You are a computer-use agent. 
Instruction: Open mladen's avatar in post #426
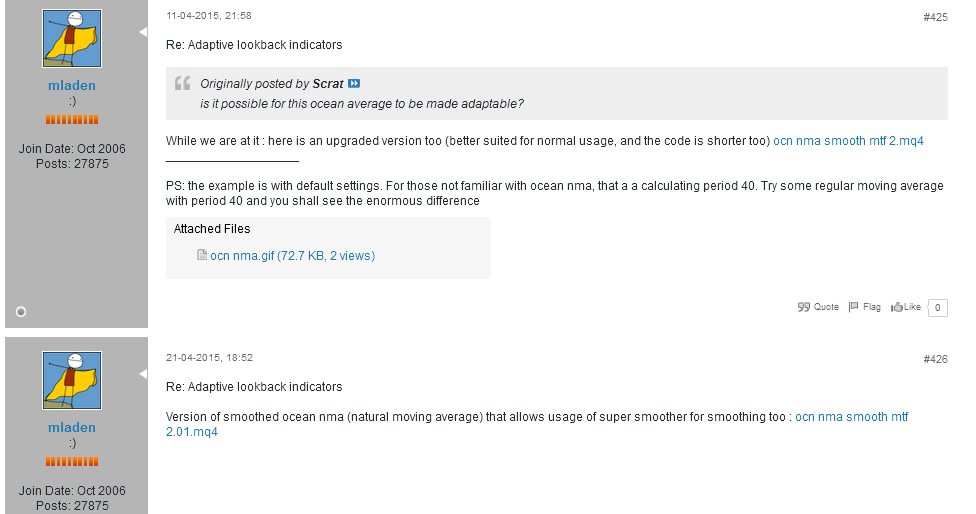click(x=72, y=381)
